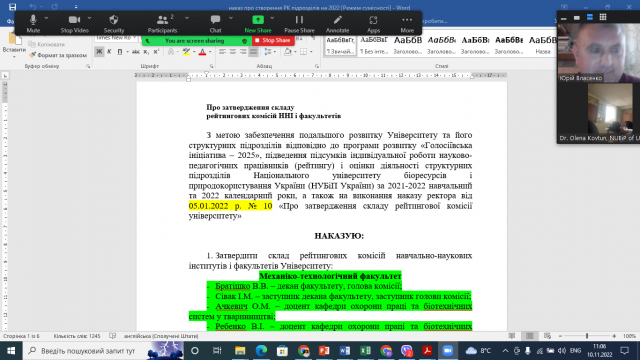The width and height of the screenshot is (640, 360).
Task: Switch Zoom video panel to blue strip view
Action: [590, 17]
